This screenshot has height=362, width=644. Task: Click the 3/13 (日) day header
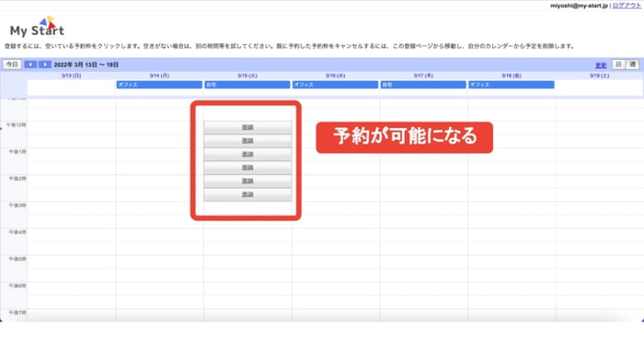72,76
